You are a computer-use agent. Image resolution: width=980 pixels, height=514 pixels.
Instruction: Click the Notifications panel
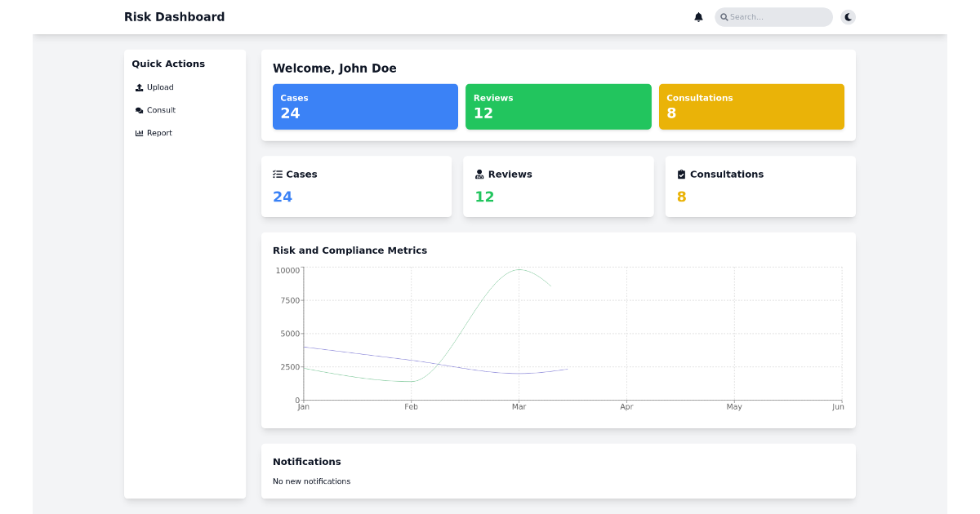click(x=558, y=471)
